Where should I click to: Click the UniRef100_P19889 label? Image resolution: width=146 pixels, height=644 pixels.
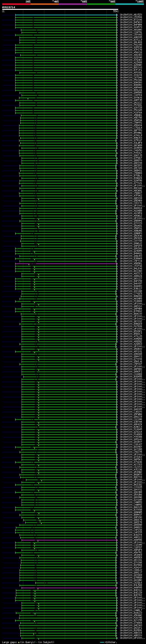pos(131,301)
